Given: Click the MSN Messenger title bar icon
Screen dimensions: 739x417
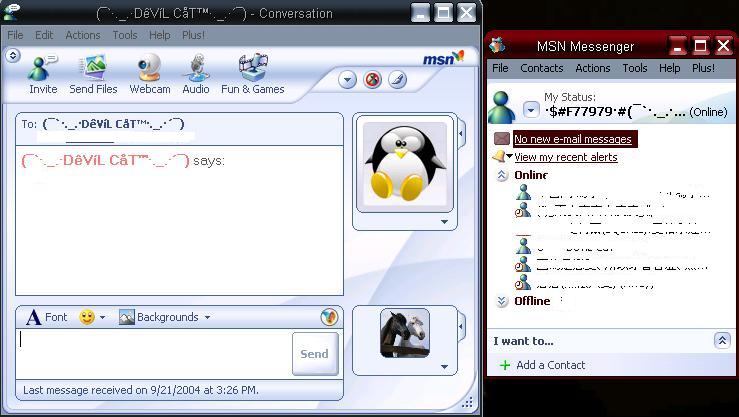Looking at the screenshot, I should coord(497,45).
